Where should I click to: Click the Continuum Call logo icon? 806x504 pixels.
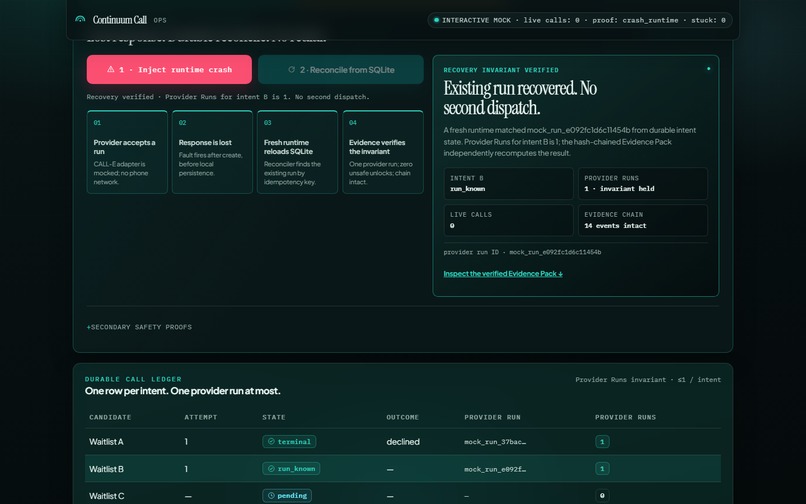[80, 20]
